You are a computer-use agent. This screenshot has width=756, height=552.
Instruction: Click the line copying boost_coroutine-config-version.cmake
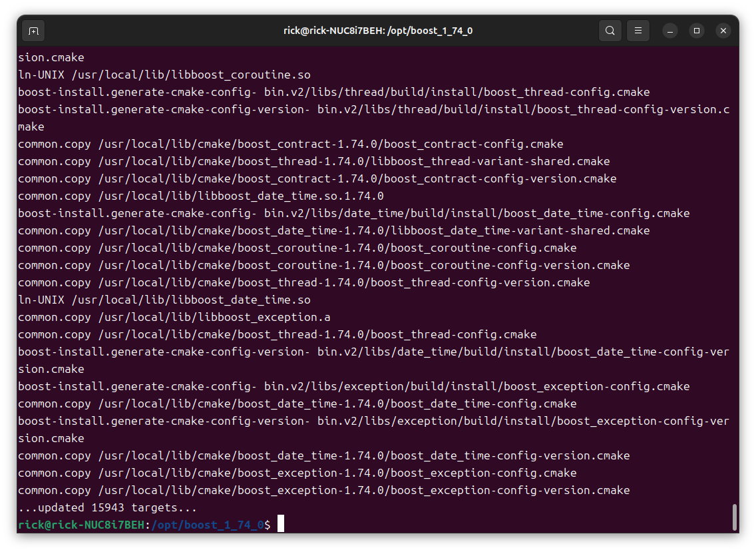tap(324, 265)
